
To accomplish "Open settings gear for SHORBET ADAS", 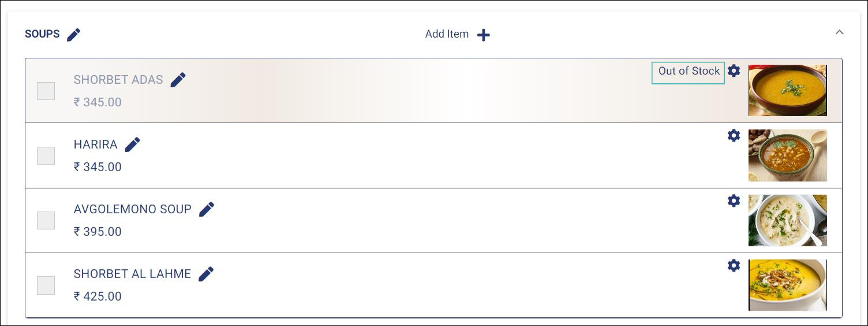I will (x=734, y=71).
